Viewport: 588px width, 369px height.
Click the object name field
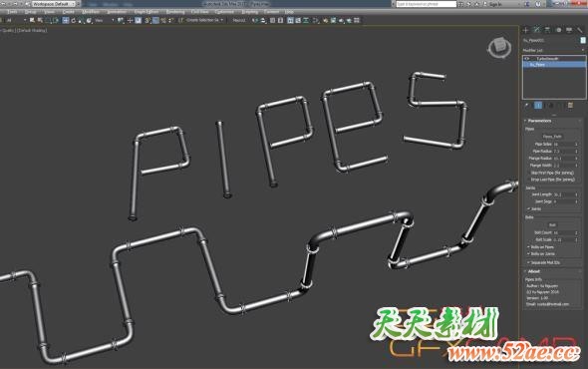click(550, 40)
